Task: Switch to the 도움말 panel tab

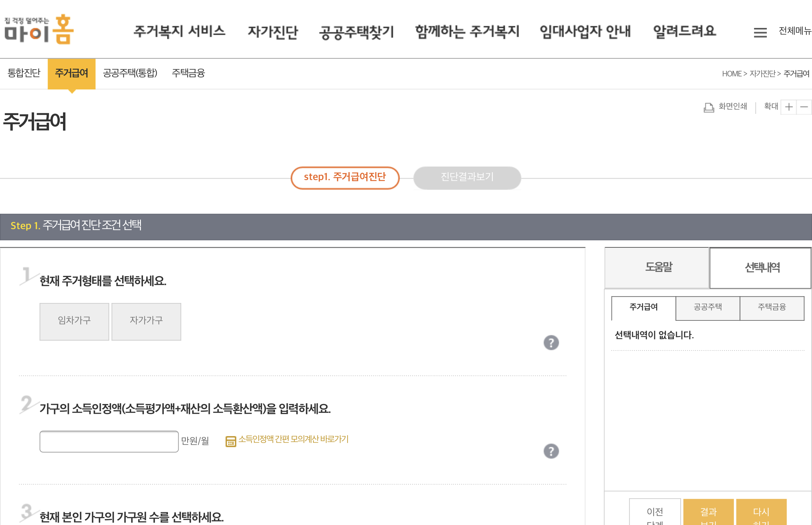Action: coord(657,268)
